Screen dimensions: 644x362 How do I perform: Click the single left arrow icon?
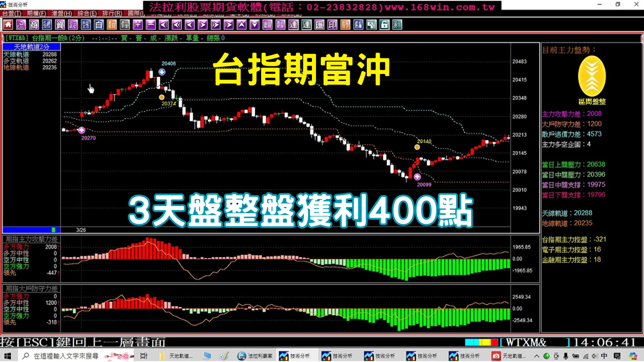coord(190,25)
